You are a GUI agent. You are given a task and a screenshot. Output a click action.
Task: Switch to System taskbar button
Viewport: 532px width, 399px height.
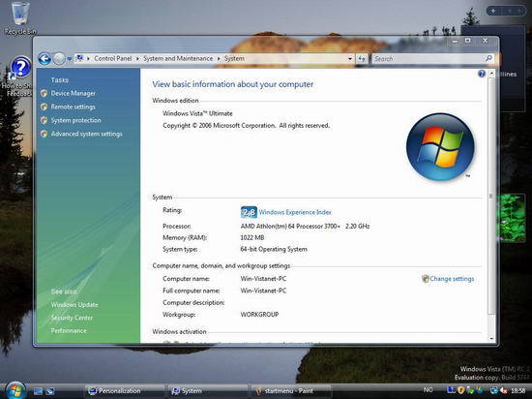207,391
